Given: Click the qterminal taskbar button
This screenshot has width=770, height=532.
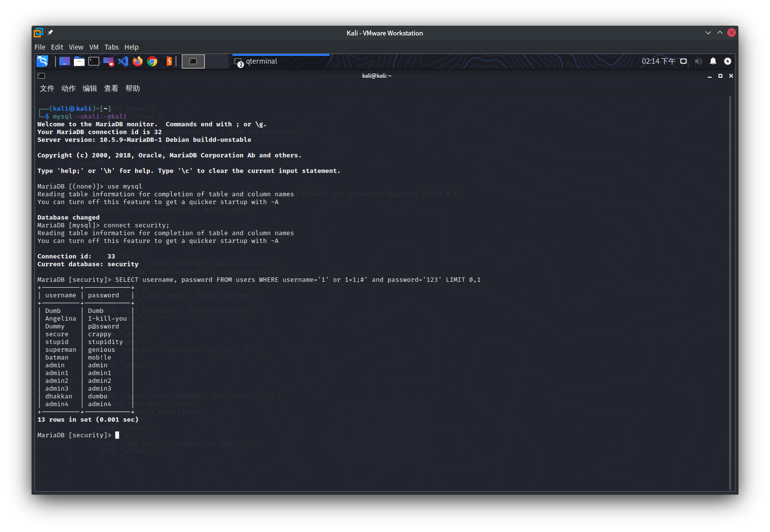Looking at the screenshot, I should (280, 61).
